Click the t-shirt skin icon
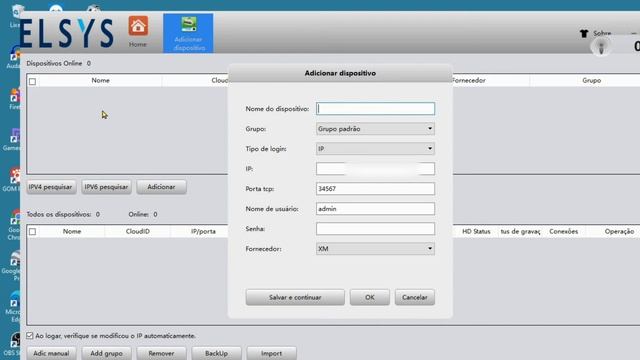This screenshot has height=360, width=640. (x=584, y=33)
